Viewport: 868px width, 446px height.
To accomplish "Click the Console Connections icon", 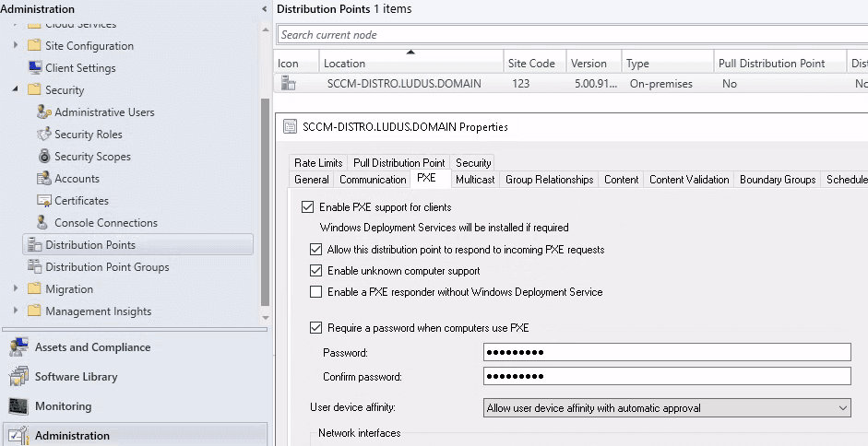I will (x=42, y=222).
